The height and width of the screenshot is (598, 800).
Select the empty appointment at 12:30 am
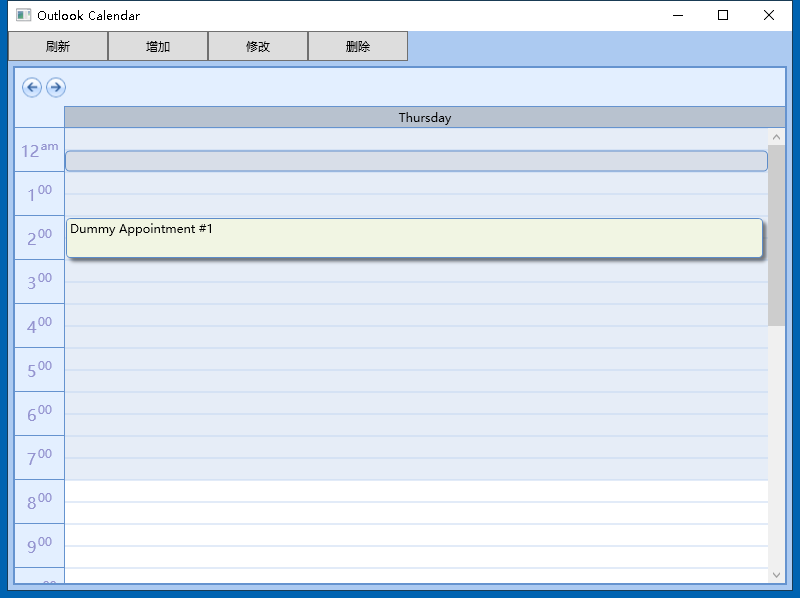[x=416, y=161]
